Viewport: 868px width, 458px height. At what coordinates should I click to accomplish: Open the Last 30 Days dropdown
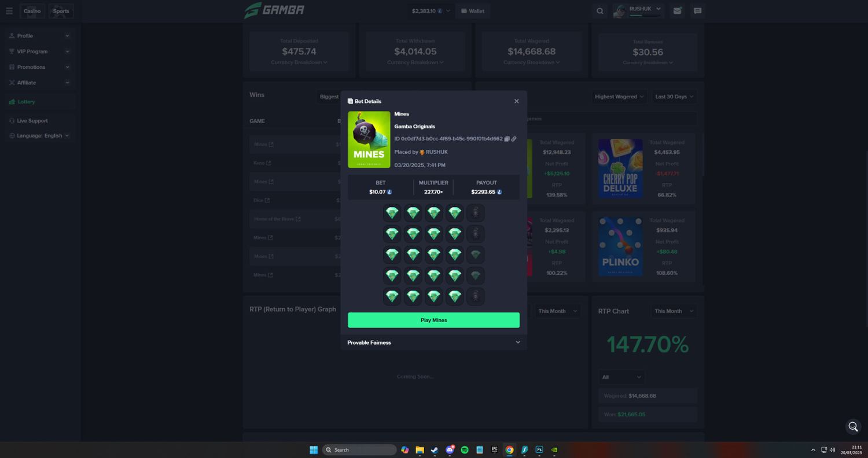click(x=674, y=97)
